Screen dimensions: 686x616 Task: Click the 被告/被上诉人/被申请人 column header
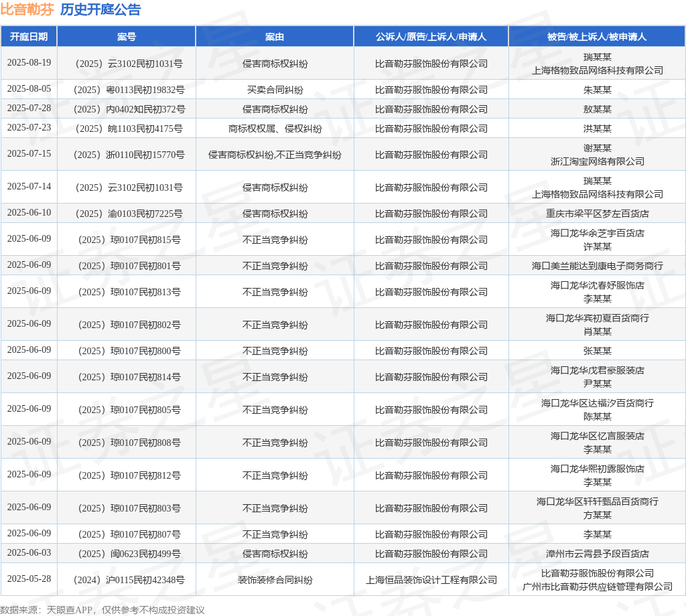[597, 37]
